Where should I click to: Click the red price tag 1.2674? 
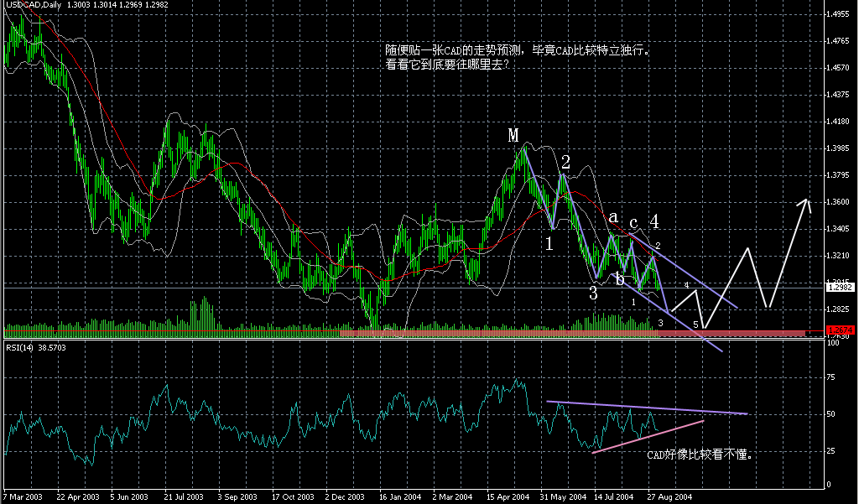click(840, 330)
